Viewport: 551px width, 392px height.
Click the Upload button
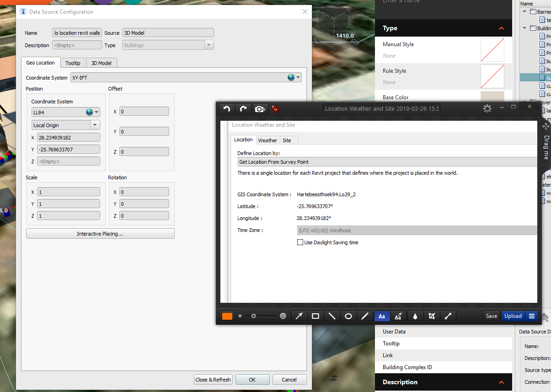[513, 316]
